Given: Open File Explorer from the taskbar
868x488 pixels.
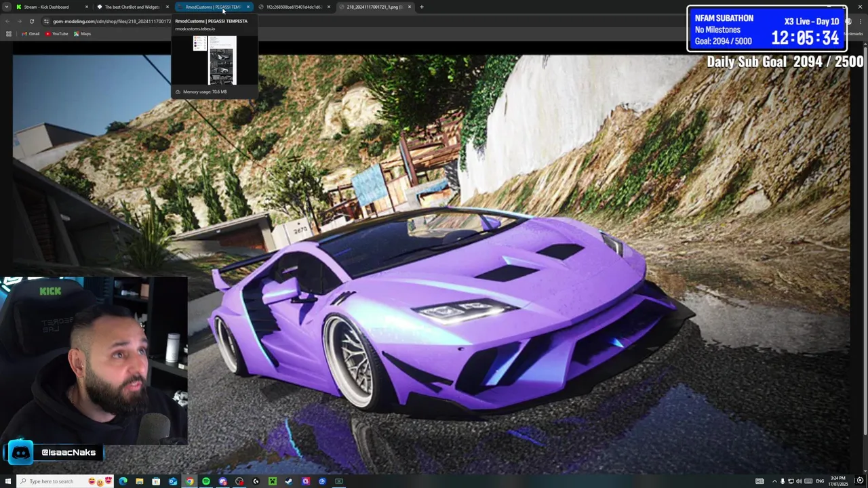Looking at the screenshot, I should (x=139, y=481).
